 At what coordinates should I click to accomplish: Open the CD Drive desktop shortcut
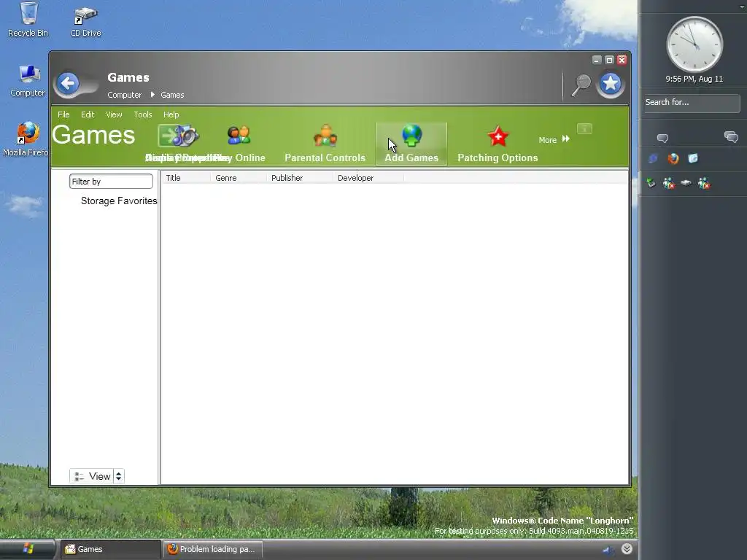pos(86,21)
